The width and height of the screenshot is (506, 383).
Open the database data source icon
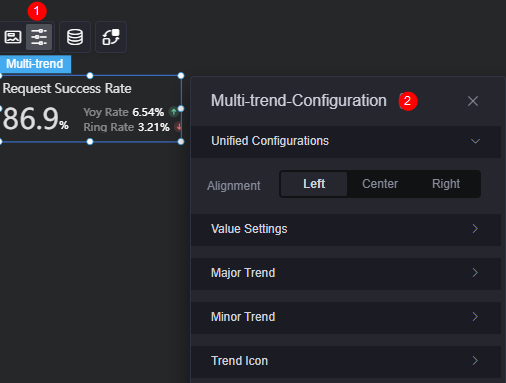coord(75,37)
